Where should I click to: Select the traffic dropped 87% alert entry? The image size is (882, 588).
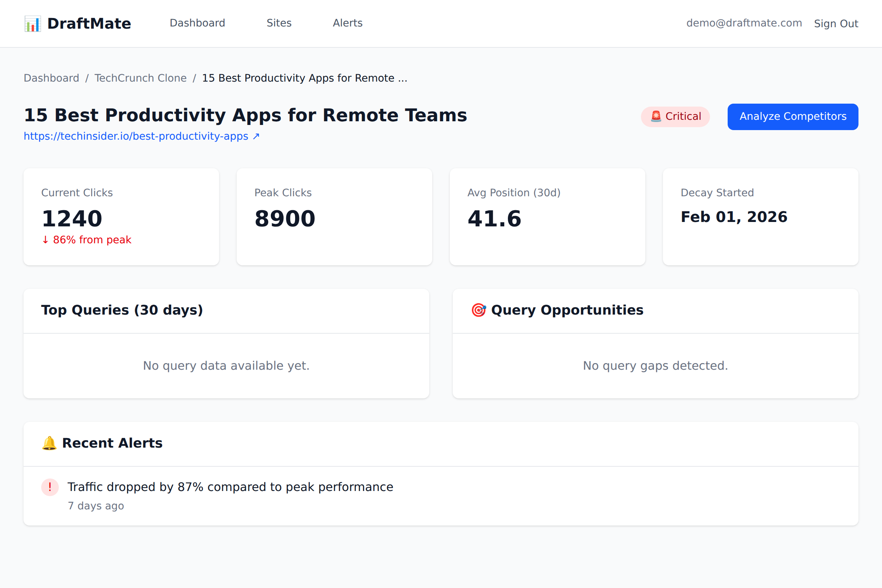tap(230, 487)
